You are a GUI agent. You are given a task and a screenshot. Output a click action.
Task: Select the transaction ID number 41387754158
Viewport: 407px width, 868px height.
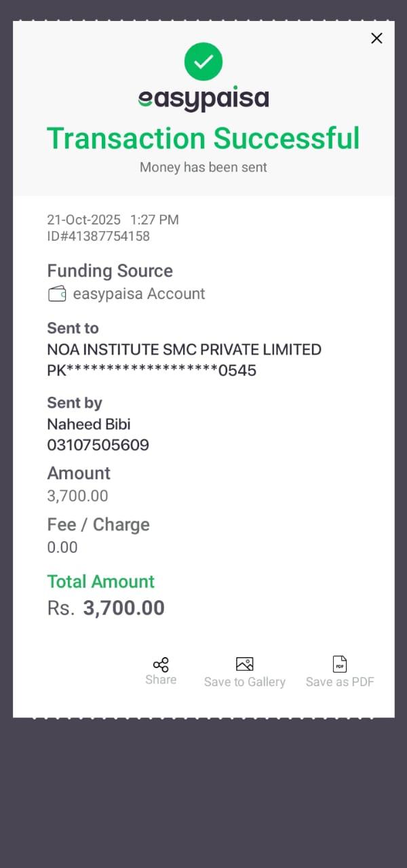pos(98,237)
